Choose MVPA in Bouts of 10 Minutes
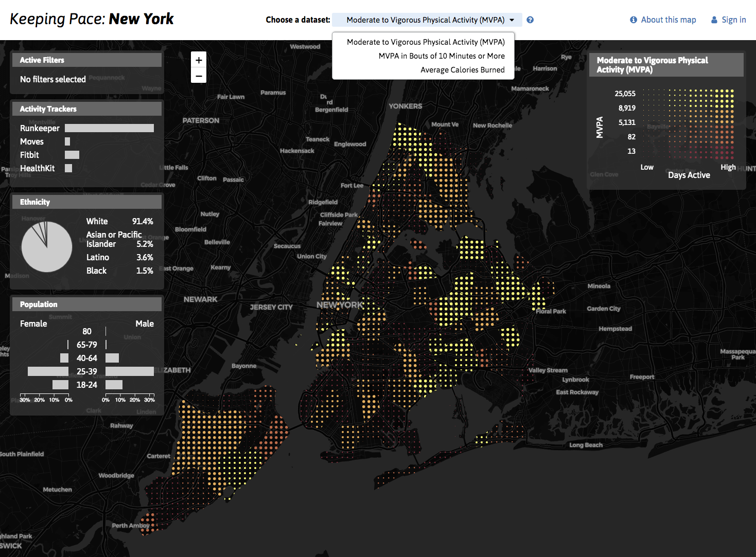 point(442,56)
